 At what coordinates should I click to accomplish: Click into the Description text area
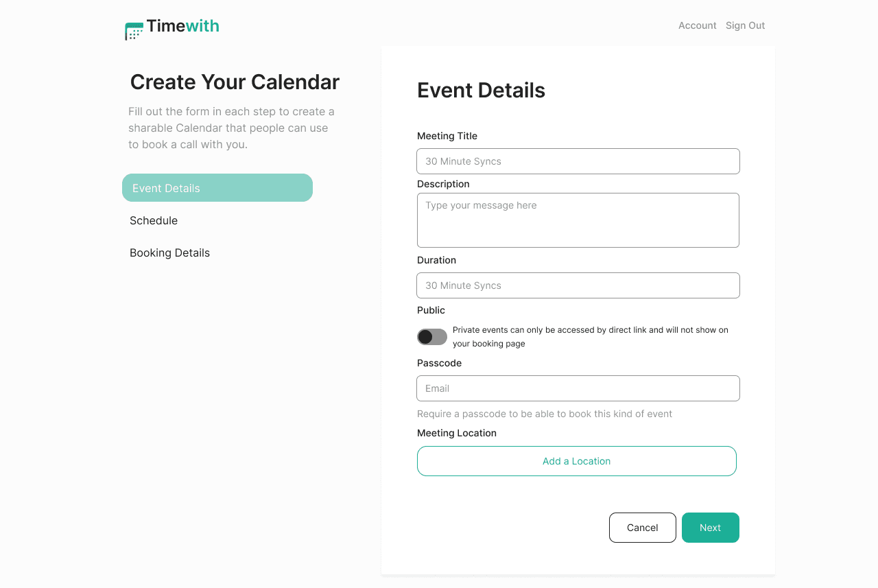(x=578, y=220)
